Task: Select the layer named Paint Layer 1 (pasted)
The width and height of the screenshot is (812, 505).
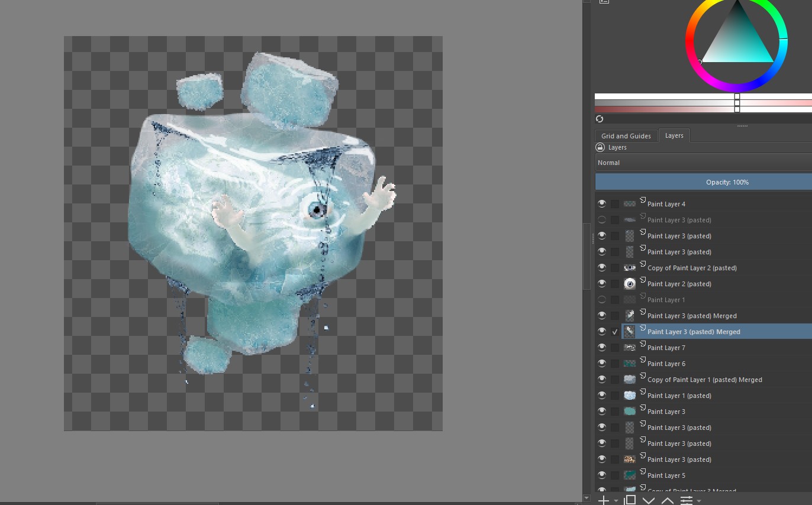Action: coord(679,396)
